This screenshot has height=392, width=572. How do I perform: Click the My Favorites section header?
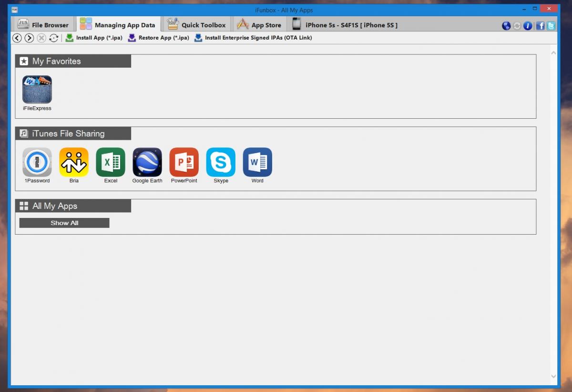[73, 61]
